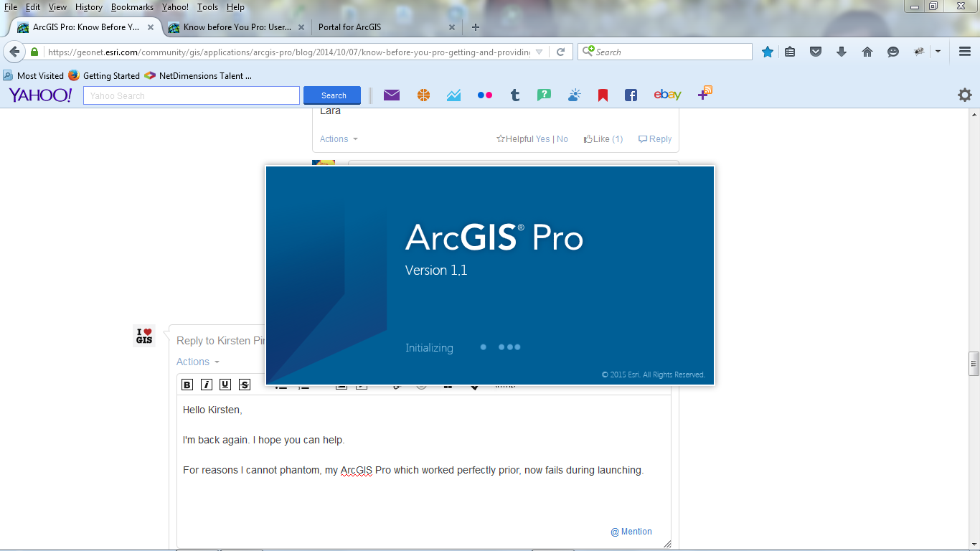Viewport: 980px width, 551px height.
Task: Open the Tumblr icon in Yahoo toolbar
Action: (515, 95)
